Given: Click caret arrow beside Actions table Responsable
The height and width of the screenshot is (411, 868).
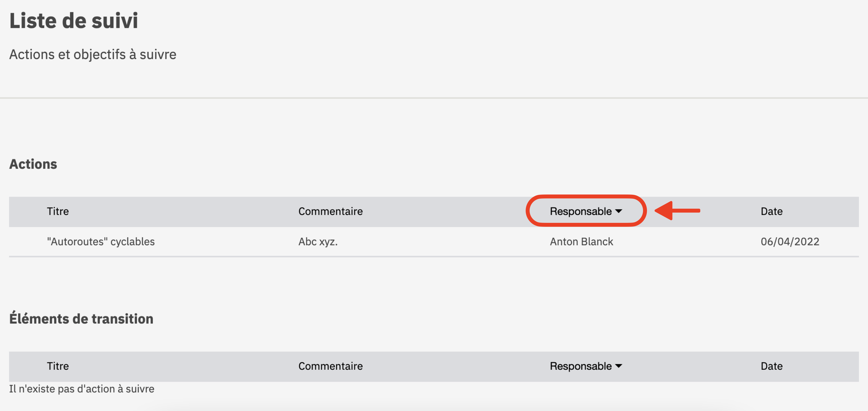Looking at the screenshot, I should point(619,211).
